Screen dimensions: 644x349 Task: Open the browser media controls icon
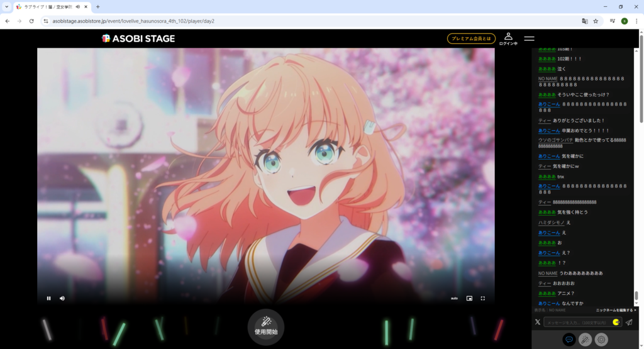(613, 21)
